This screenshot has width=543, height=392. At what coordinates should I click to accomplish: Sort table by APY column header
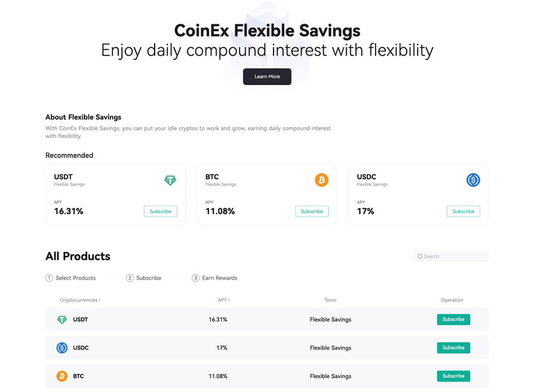224,300
